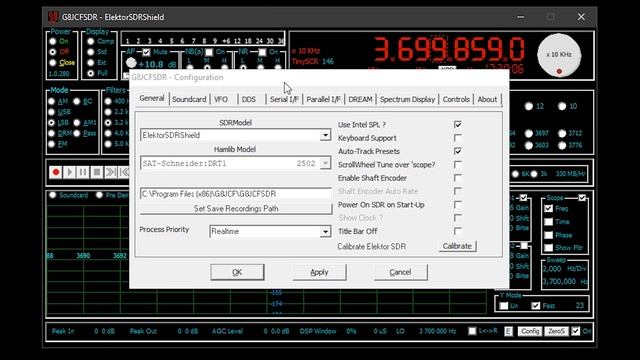The width and height of the screenshot is (640, 360).
Task: Toggle the AF Mute checkbox
Action: [146, 52]
